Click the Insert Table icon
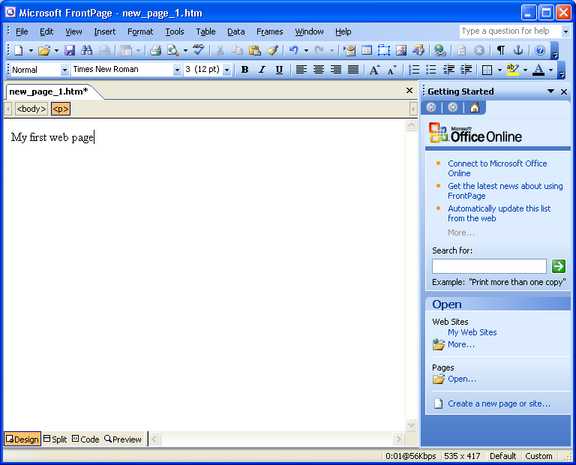 click(367, 50)
